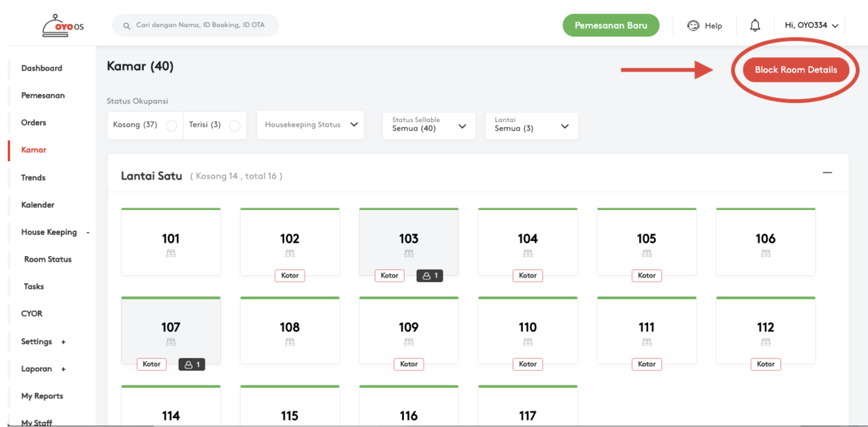Click the search by name input field

pyautogui.click(x=196, y=25)
